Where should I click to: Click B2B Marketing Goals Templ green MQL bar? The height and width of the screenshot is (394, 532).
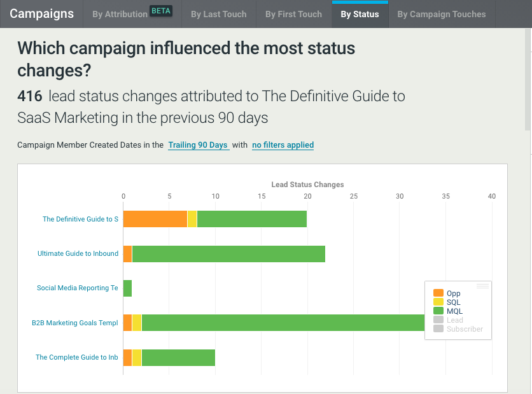pyautogui.click(x=280, y=323)
